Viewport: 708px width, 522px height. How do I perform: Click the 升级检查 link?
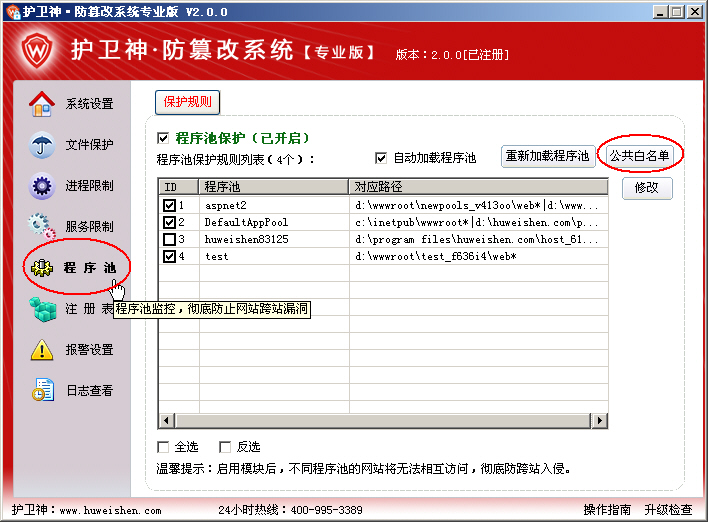point(668,510)
